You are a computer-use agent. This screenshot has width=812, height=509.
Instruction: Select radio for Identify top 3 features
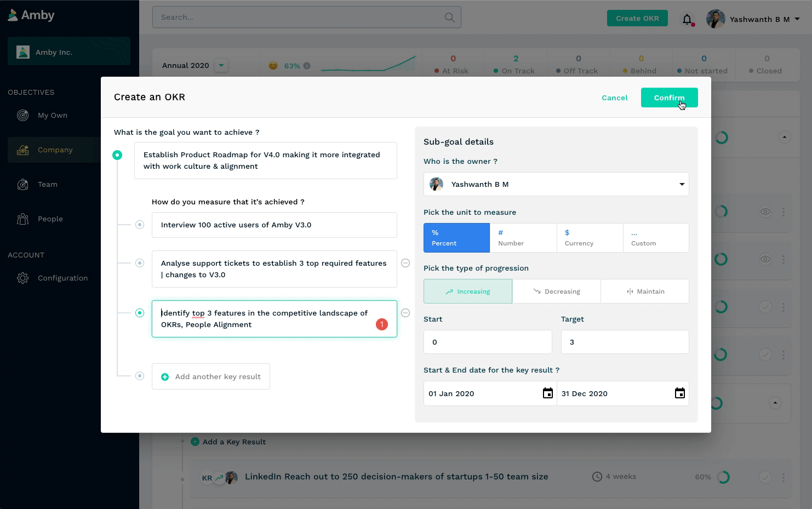click(x=140, y=313)
